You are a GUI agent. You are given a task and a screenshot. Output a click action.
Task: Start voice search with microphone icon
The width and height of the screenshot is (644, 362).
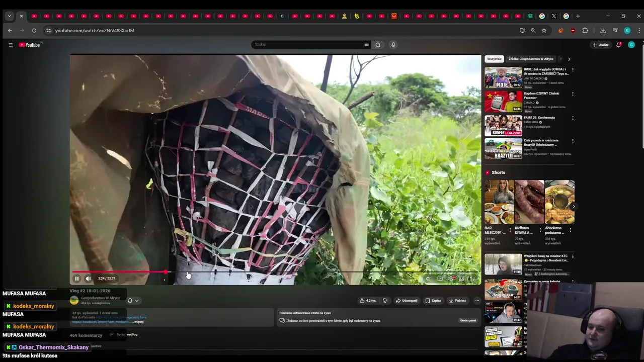[x=393, y=44]
